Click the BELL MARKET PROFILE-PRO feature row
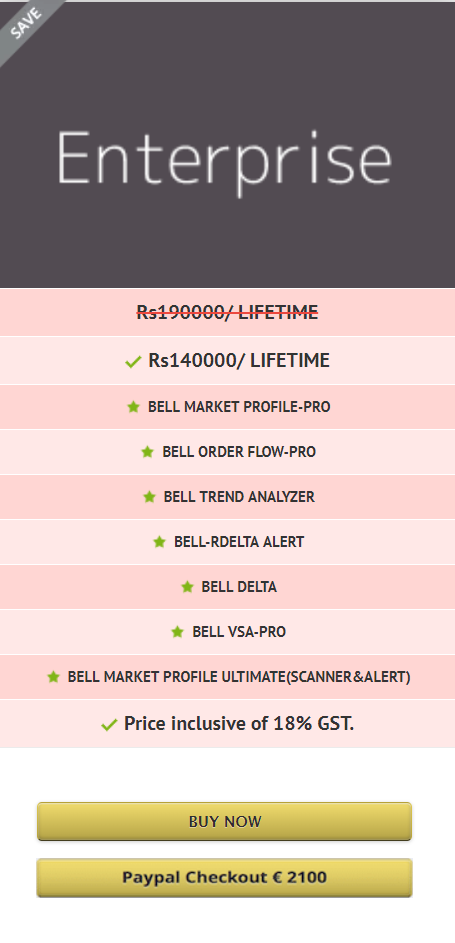 (227, 407)
